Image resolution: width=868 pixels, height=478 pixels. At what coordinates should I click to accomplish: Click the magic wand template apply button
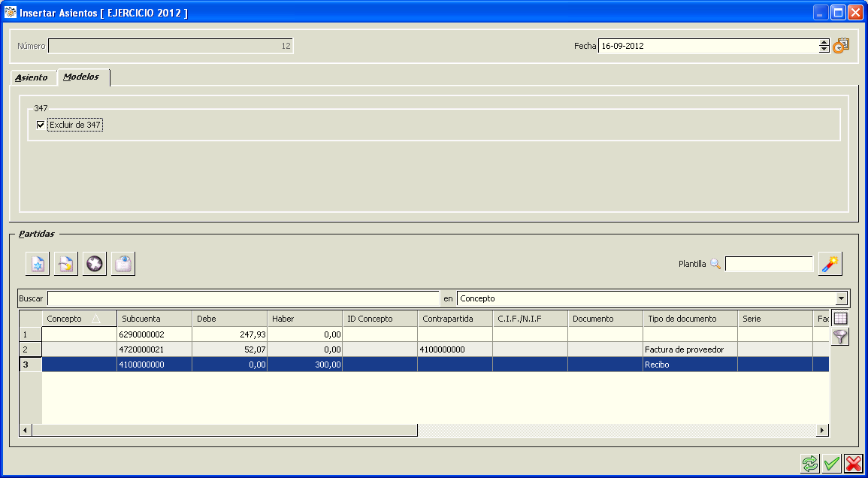tap(830, 264)
